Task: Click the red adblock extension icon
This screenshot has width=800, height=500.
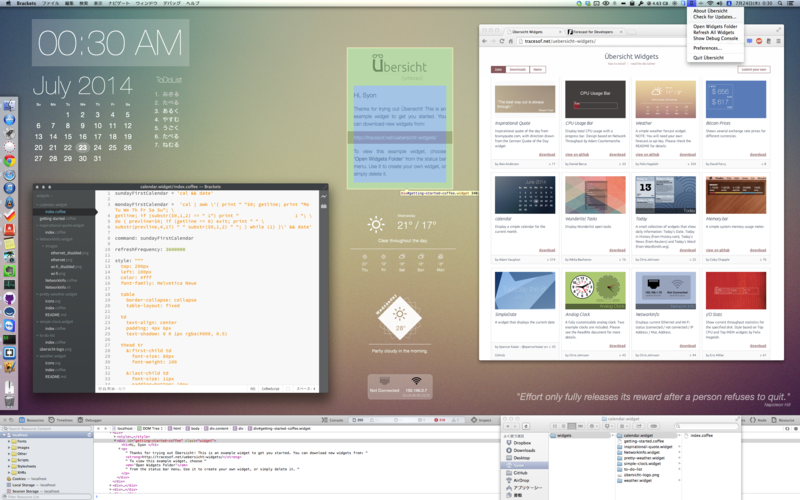Action: click(759, 41)
